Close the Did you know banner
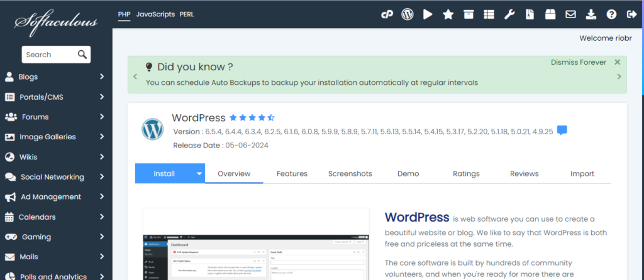 coord(618,62)
